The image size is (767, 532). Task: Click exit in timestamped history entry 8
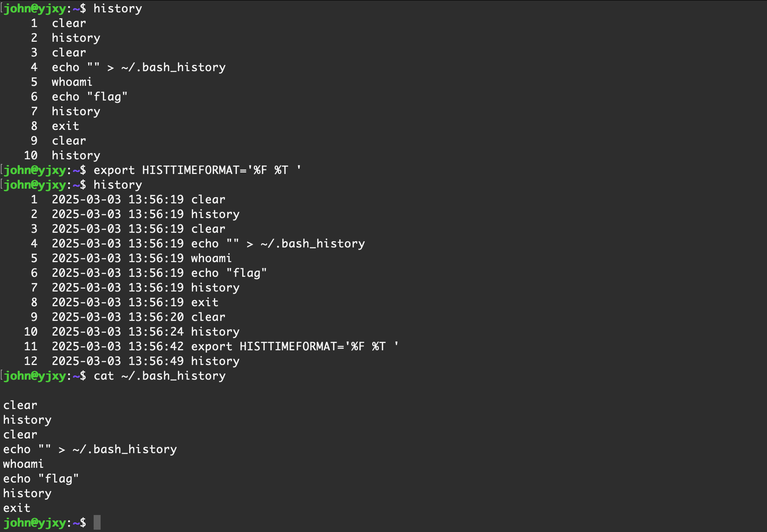(205, 302)
